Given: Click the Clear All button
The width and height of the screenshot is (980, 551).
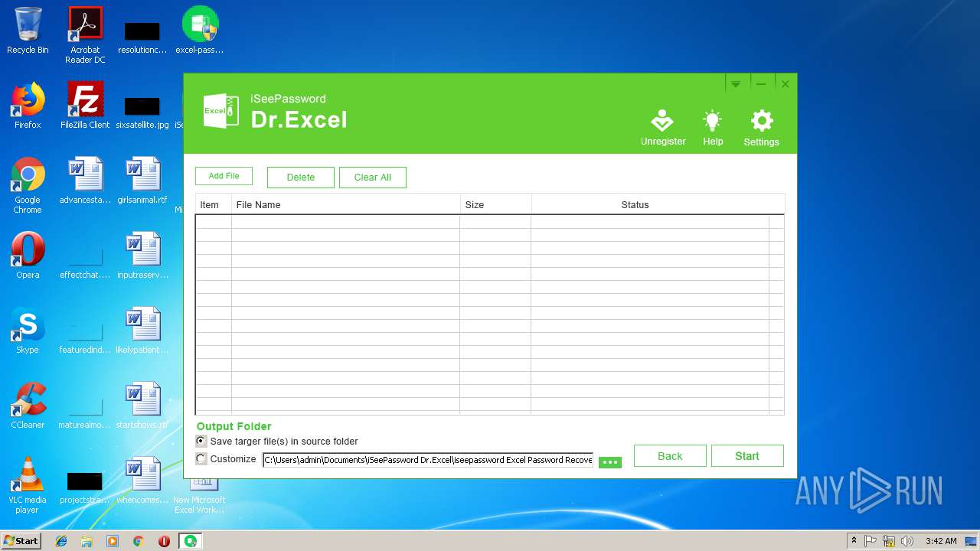Looking at the screenshot, I should click(x=373, y=177).
